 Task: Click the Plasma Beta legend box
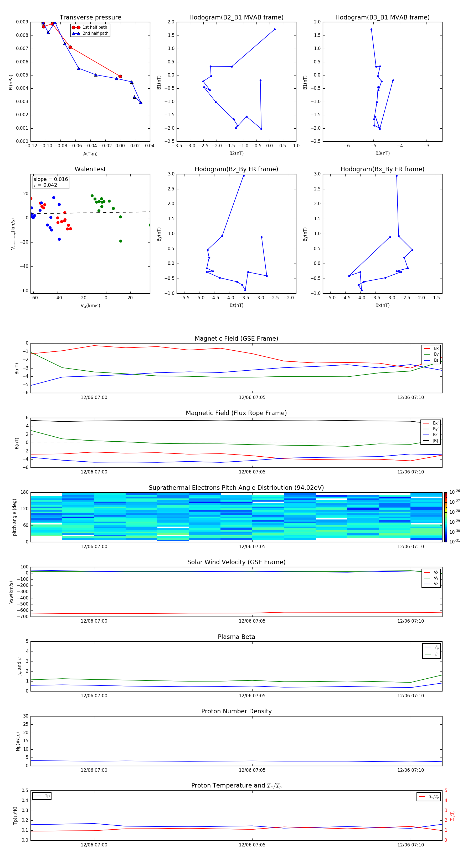click(x=431, y=651)
